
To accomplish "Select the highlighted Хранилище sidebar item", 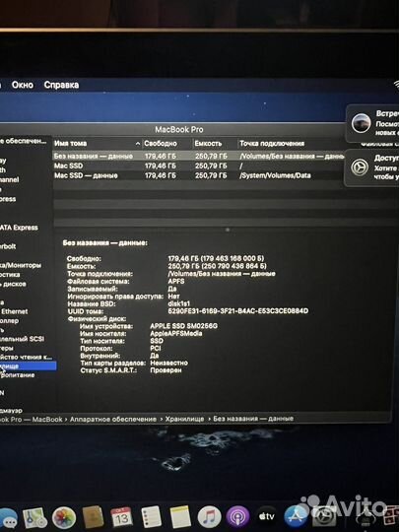I will [28, 366].
